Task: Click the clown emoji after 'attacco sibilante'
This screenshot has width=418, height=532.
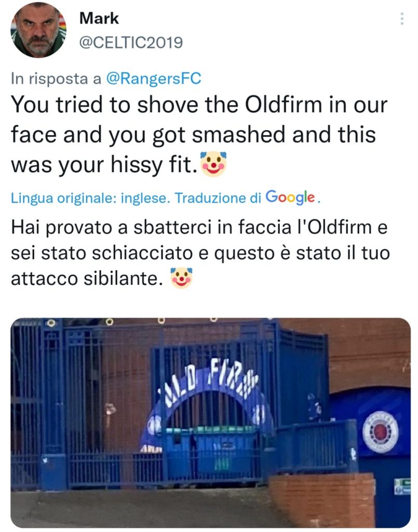Action: [181, 278]
